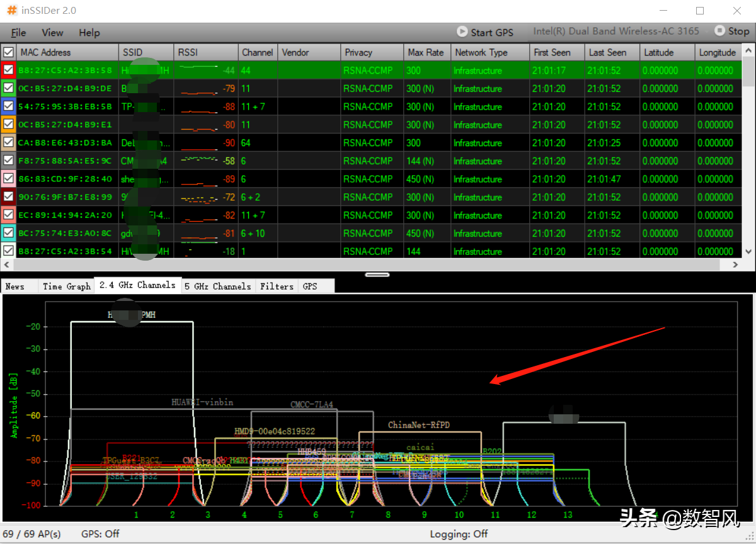This screenshot has width=756, height=544.
Task: Sort by the MAC Address column header
Action: pyautogui.click(x=67, y=52)
